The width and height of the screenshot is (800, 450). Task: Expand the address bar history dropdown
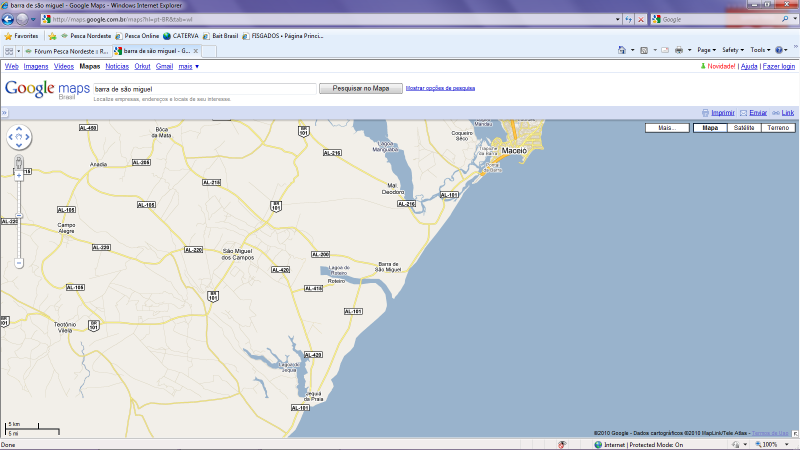point(617,19)
